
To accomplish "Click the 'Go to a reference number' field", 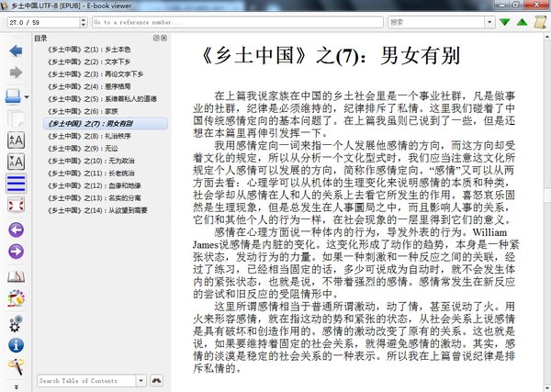I will coord(238,22).
